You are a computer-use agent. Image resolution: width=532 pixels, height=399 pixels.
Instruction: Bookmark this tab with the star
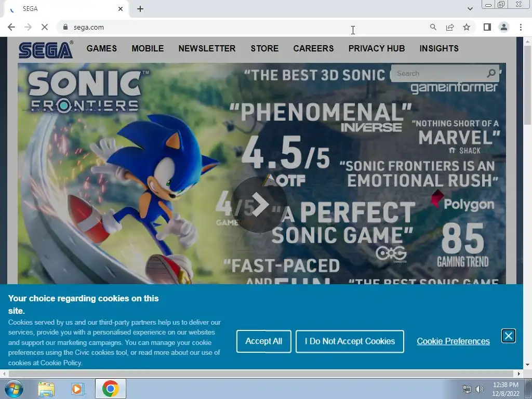point(467,27)
